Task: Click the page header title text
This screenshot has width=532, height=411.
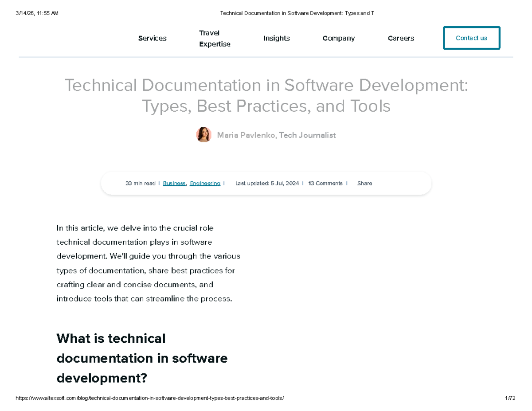Action: point(297,13)
